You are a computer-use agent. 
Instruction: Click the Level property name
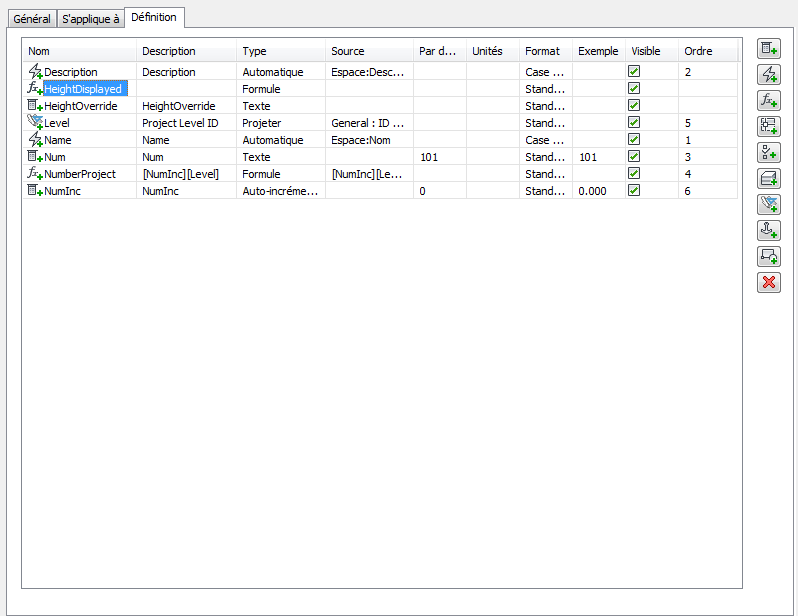coord(57,123)
